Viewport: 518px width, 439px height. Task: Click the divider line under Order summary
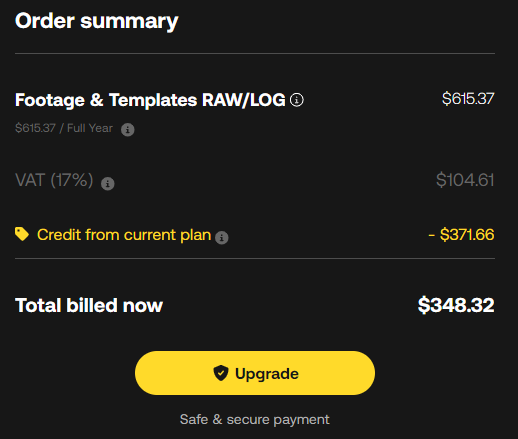tap(255, 53)
